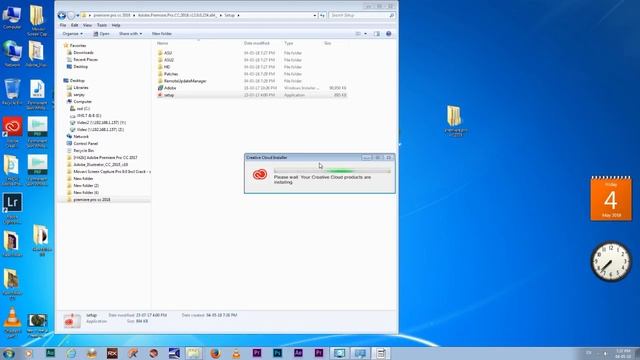Open After Effects from the taskbar
The image size is (640, 360).
[298, 353]
